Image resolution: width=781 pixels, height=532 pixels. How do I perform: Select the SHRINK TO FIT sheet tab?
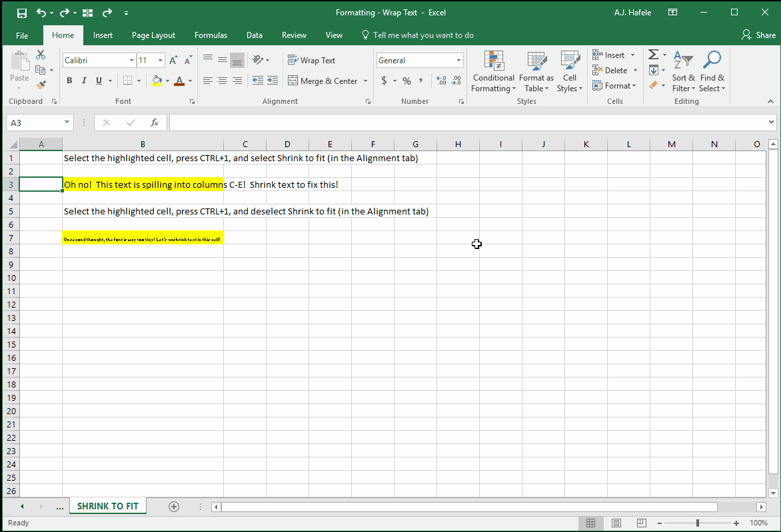pyautogui.click(x=107, y=506)
